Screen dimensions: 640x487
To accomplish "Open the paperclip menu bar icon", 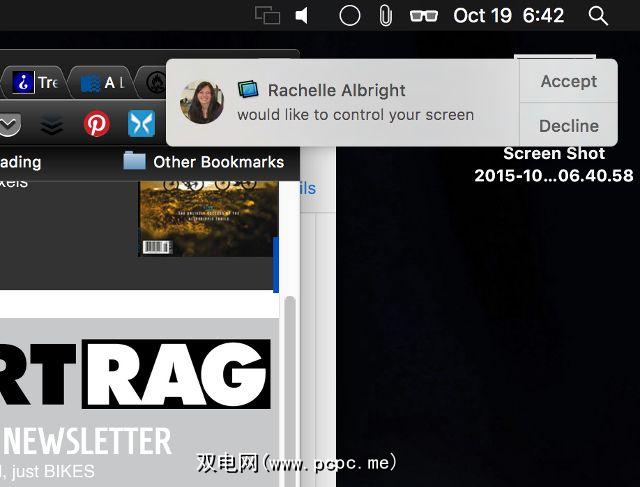I will point(385,16).
